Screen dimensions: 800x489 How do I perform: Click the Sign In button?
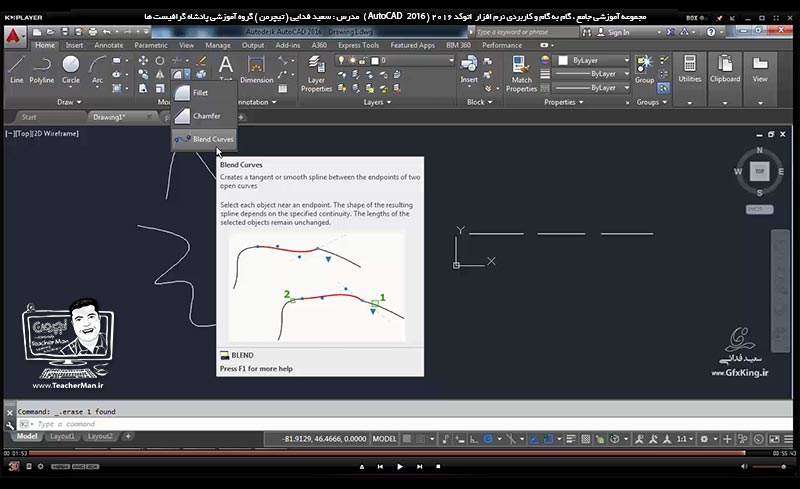[613, 32]
